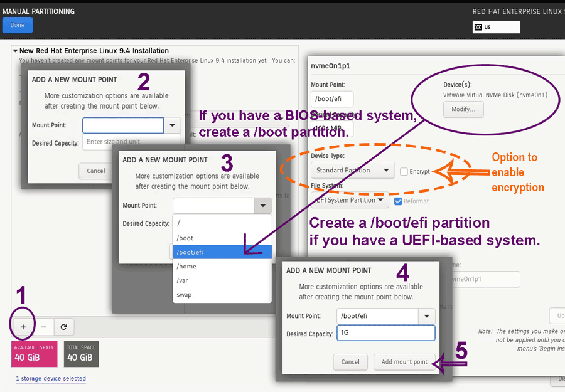Image resolution: width=565 pixels, height=392 pixels.
Task: Click the Desired Capacity field in dialog 2
Action: (x=132, y=142)
